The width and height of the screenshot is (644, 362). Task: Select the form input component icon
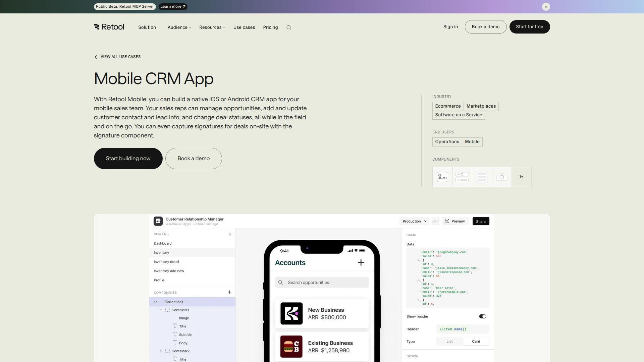click(x=462, y=177)
